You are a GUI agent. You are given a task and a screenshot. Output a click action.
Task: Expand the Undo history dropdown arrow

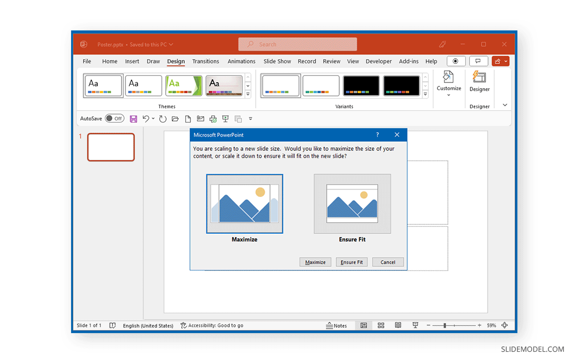tap(153, 119)
